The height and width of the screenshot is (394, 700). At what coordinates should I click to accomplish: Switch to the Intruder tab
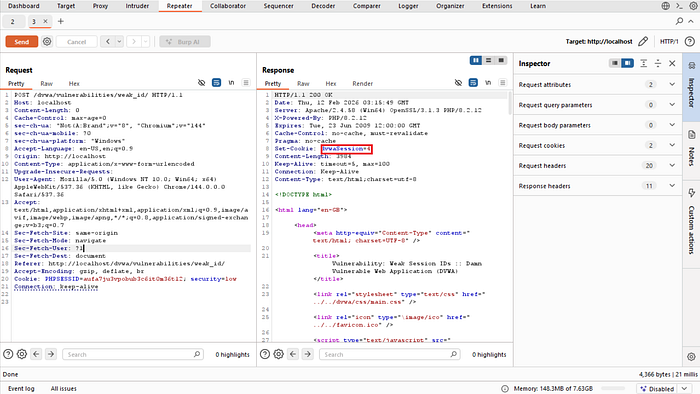pyautogui.click(x=137, y=6)
